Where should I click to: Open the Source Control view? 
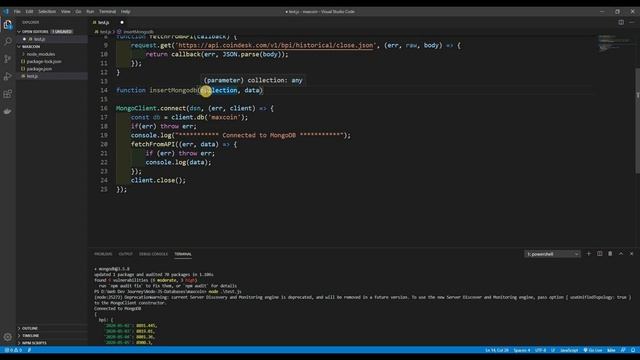8,59
